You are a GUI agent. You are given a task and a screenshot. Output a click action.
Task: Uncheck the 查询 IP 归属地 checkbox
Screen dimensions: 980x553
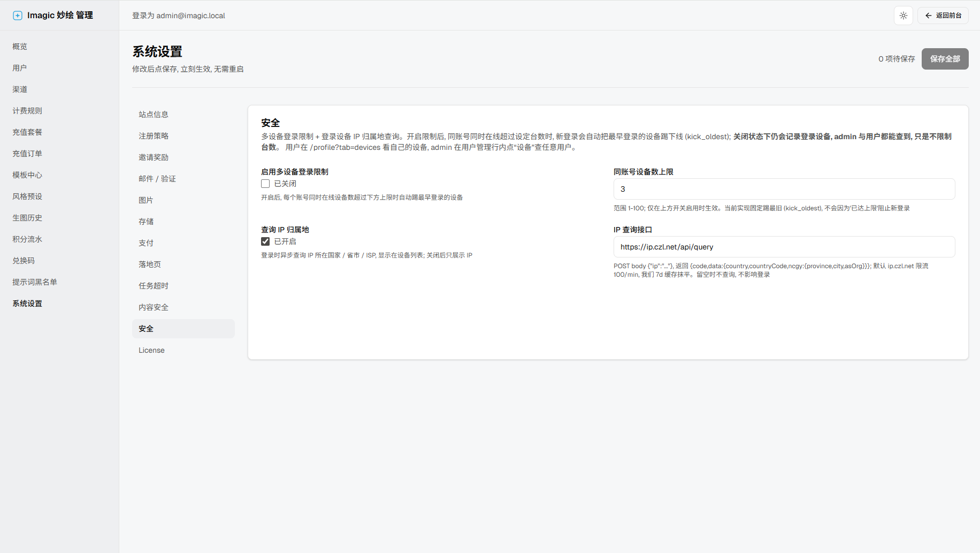coord(265,241)
